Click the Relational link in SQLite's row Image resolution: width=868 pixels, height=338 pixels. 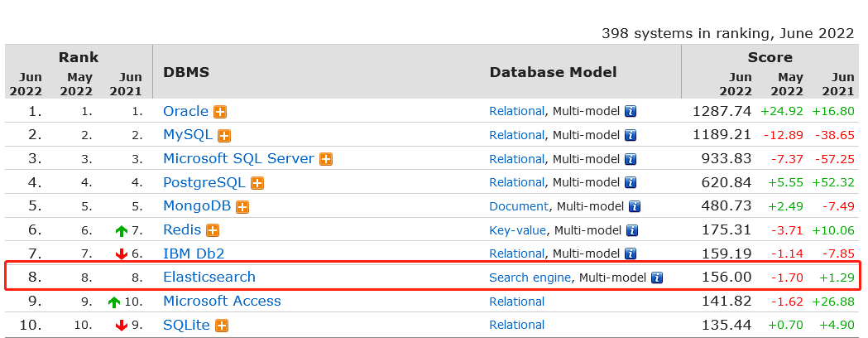click(517, 326)
